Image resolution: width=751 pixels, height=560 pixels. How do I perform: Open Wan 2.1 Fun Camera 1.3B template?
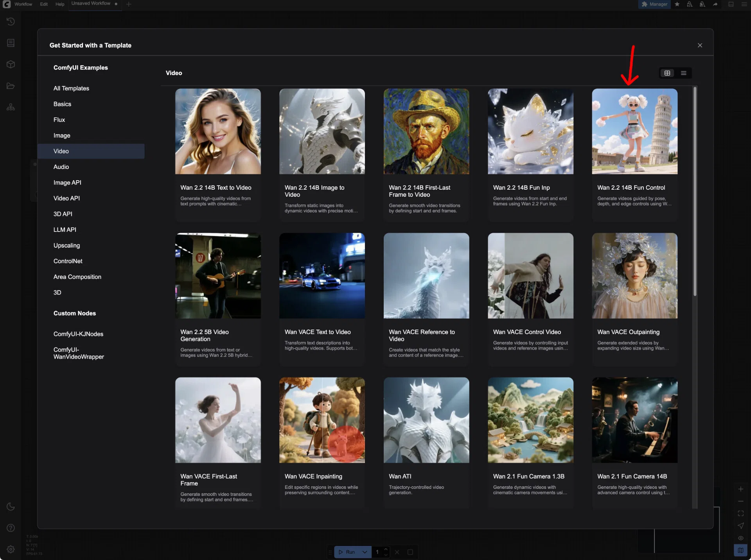coord(530,443)
